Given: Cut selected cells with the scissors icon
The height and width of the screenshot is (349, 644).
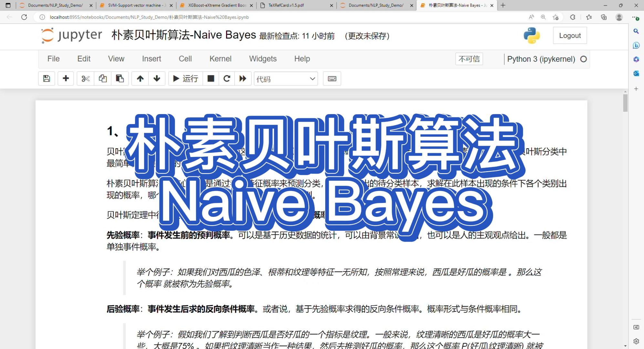Looking at the screenshot, I should coord(86,79).
